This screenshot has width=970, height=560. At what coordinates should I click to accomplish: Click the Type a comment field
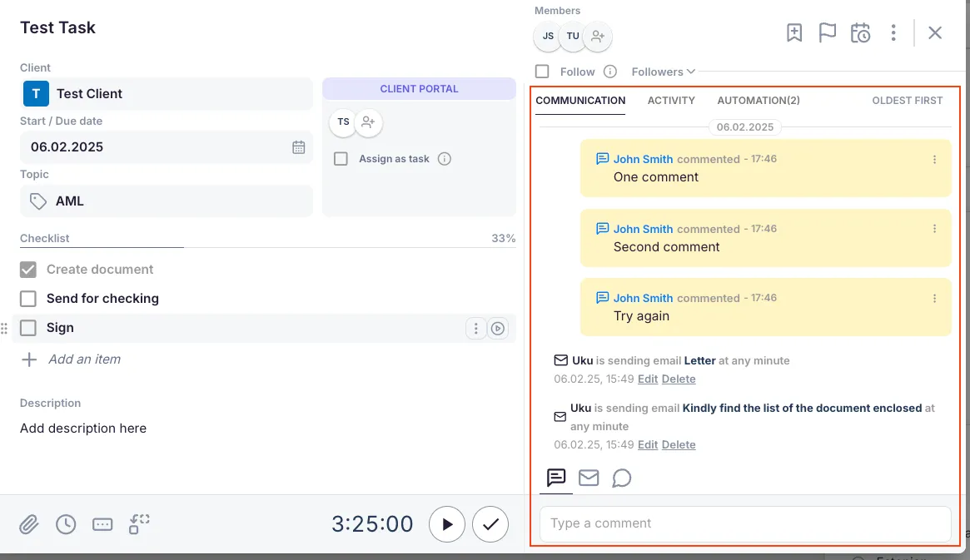pyautogui.click(x=745, y=523)
